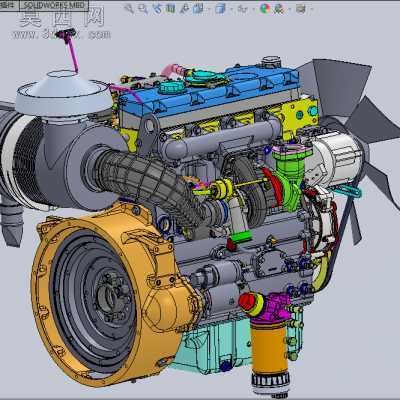Toggle the Section View tool
400x400 pixels.
click(171, 8)
